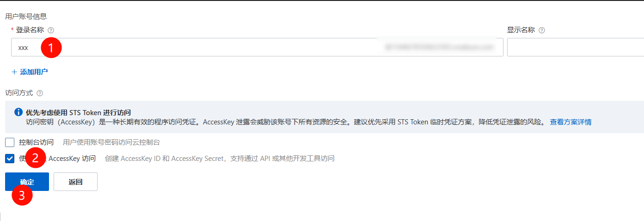Focus the 登录名称 field containing xxx

[257, 47]
